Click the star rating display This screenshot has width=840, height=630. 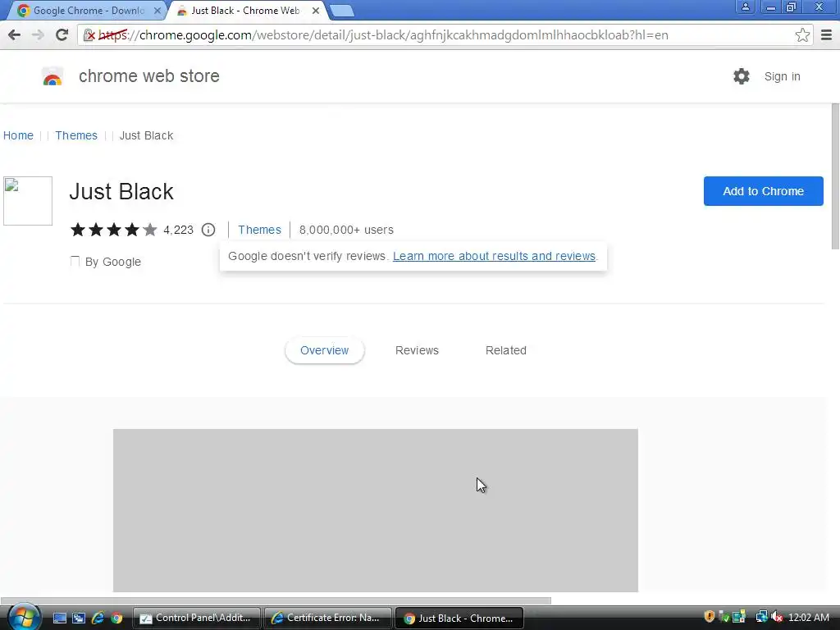click(113, 230)
